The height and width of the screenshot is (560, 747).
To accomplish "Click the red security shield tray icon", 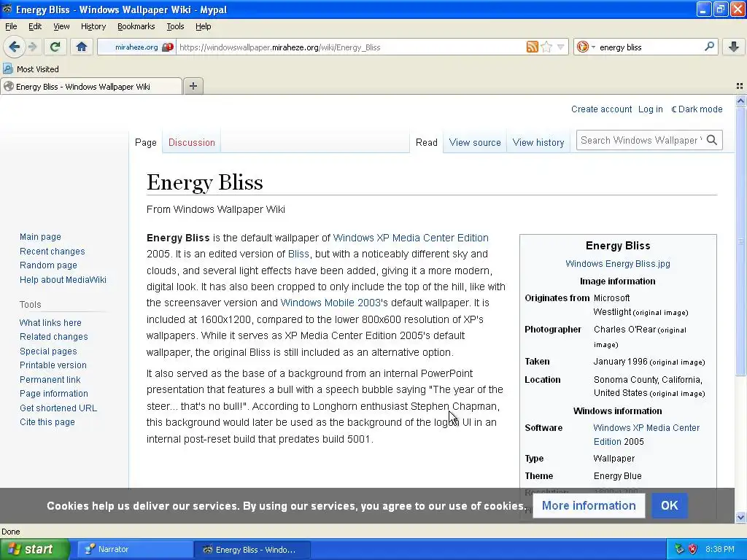I will click(x=693, y=549).
